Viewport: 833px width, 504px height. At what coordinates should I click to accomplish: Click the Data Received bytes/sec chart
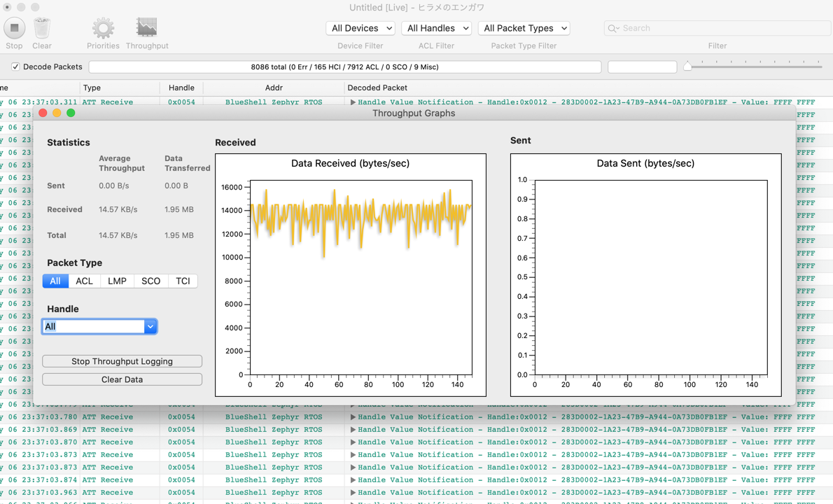351,275
